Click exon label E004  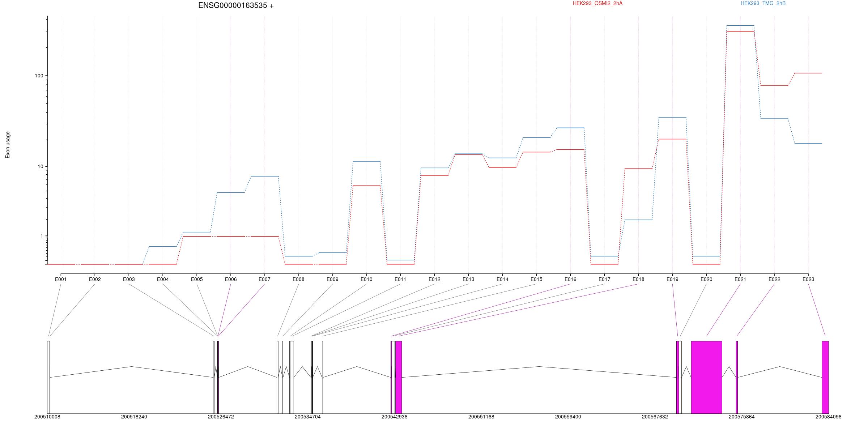(163, 279)
